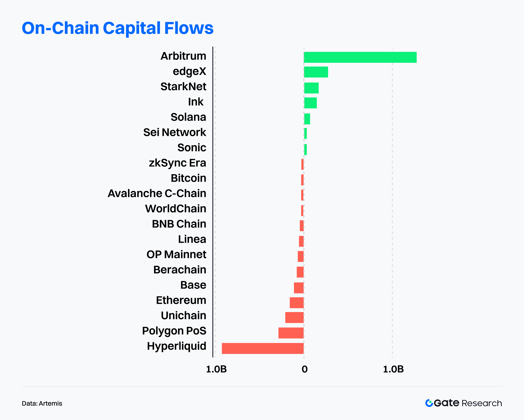Select the Ink inflow bar
Viewport: 524px width, 420px height.
point(310,103)
